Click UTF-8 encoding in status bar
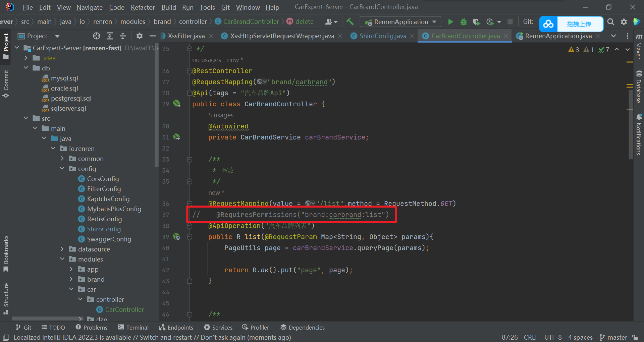This screenshot has width=644, height=342. coord(553,337)
